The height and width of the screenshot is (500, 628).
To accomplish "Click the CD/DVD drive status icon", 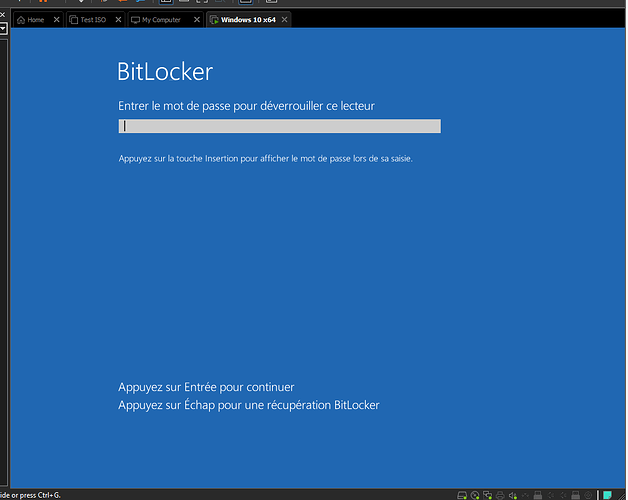I will pos(474,494).
